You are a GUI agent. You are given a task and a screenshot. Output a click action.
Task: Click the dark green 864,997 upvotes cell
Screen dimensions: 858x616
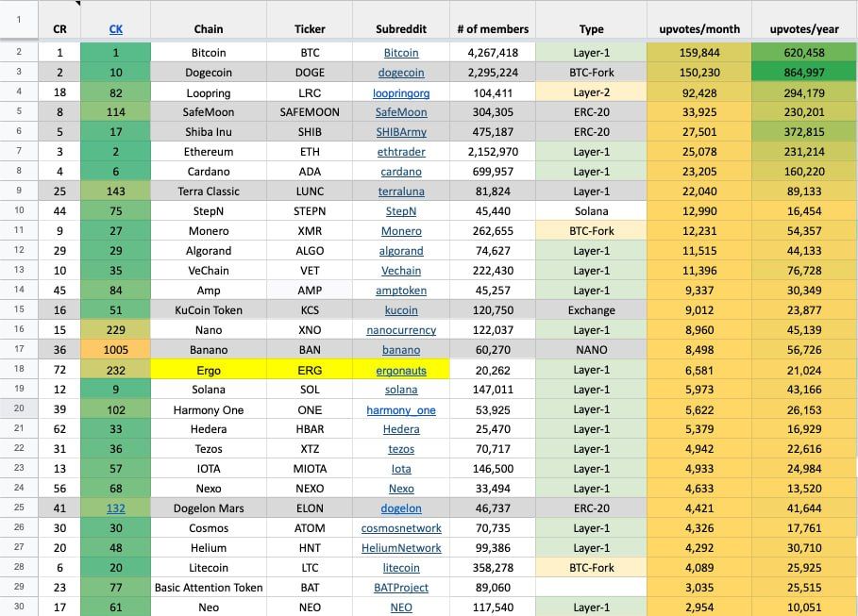[804, 73]
